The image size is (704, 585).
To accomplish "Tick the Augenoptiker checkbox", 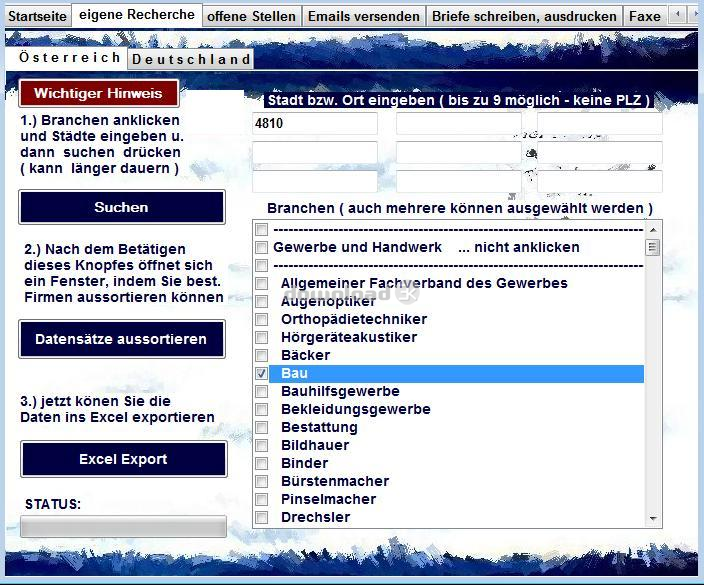I will tap(261, 301).
